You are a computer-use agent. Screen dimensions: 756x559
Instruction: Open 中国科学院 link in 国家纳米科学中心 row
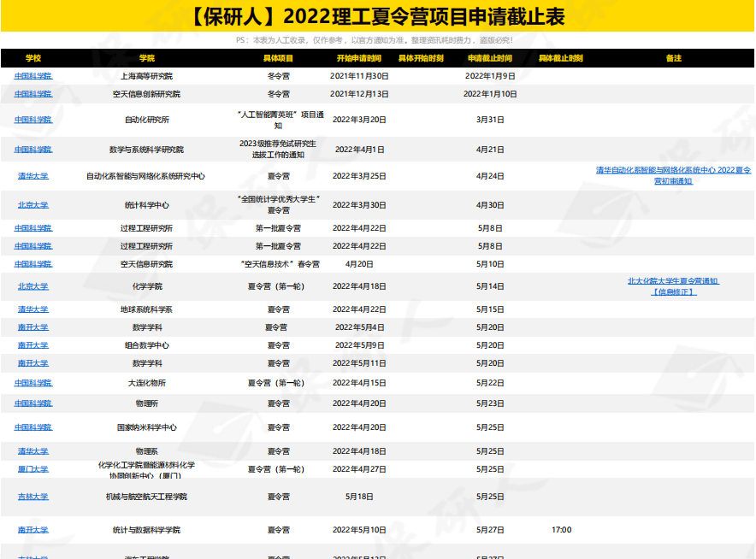click(x=33, y=427)
